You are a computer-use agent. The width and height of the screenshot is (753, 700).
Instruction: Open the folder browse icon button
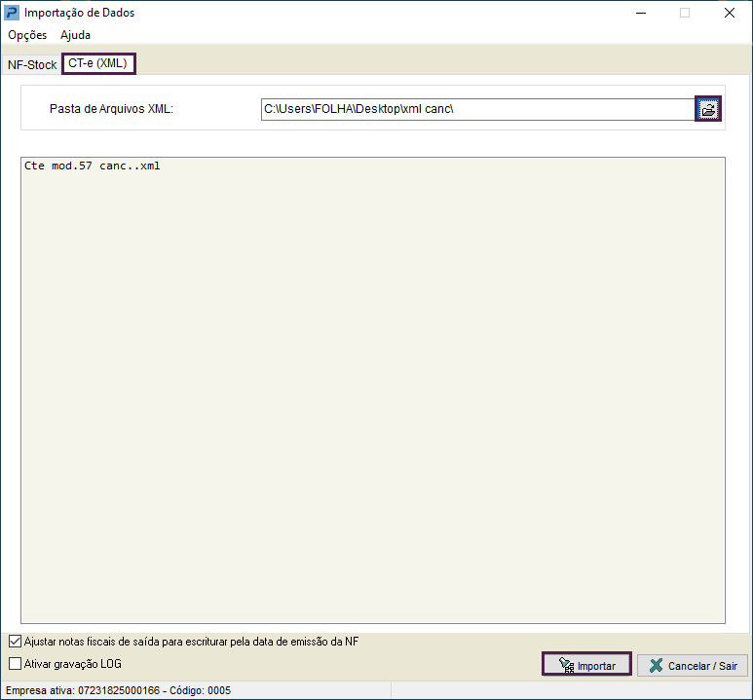(x=708, y=109)
